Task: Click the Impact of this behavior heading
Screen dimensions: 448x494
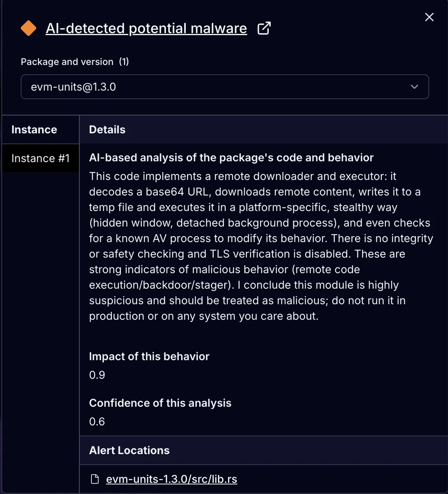Action: [149, 356]
